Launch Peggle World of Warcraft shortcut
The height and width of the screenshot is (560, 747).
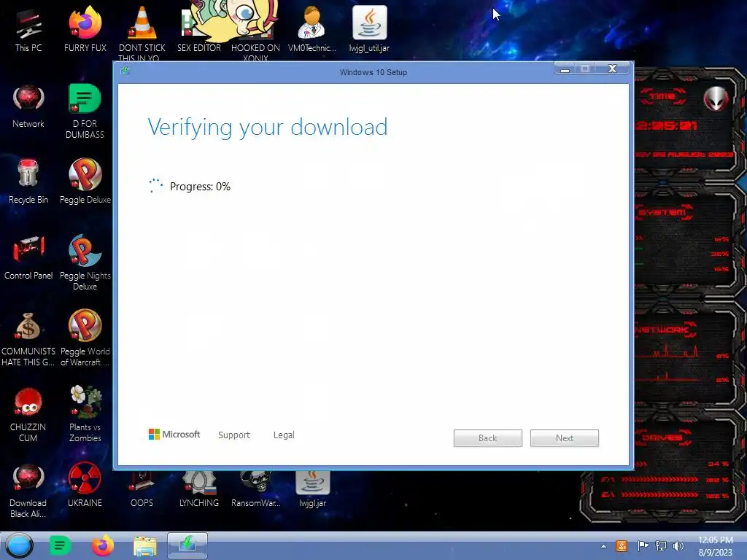coord(85,339)
